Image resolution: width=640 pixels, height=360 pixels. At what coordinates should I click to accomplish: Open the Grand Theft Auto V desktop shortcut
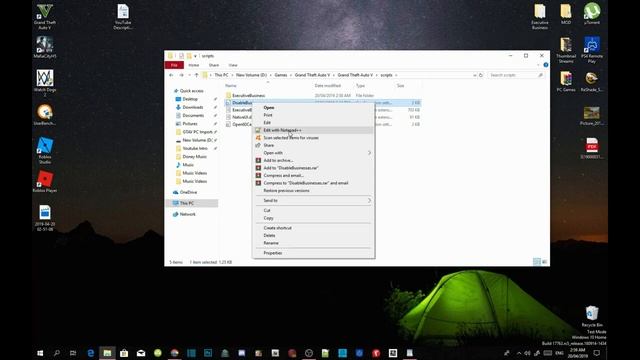pos(44,16)
